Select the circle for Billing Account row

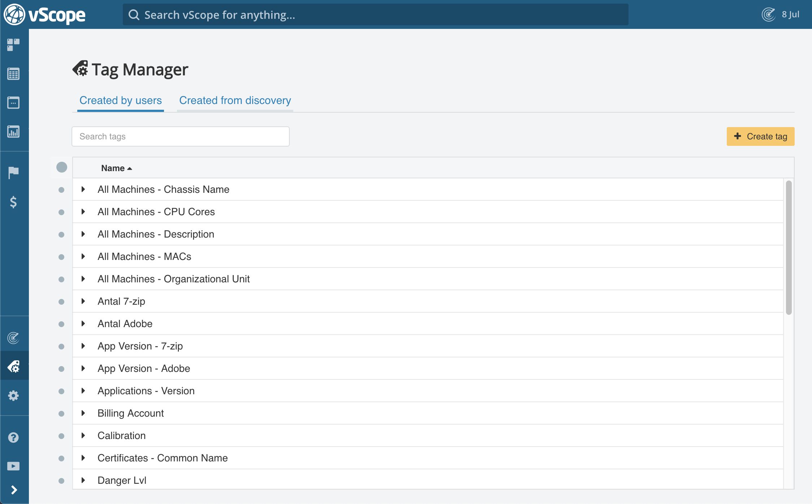pyautogui.click(x=61, y=414)
